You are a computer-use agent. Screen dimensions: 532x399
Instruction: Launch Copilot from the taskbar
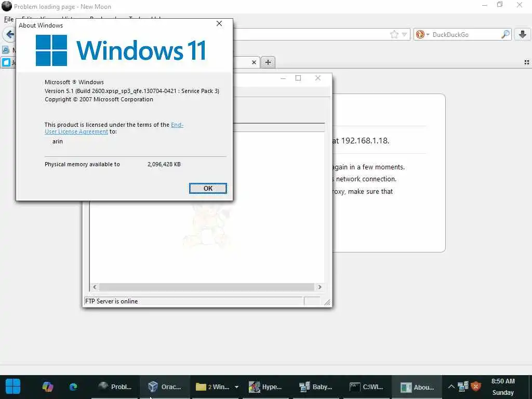click(47, 387)
